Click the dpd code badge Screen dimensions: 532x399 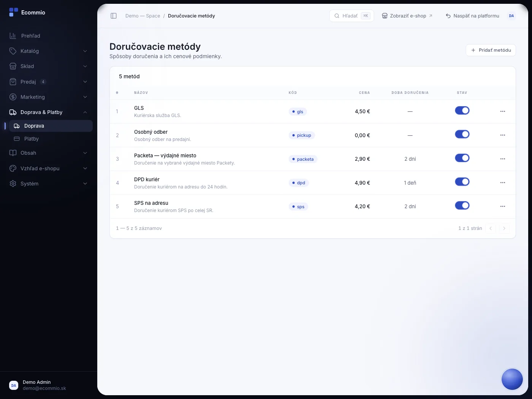coord(299,183)
